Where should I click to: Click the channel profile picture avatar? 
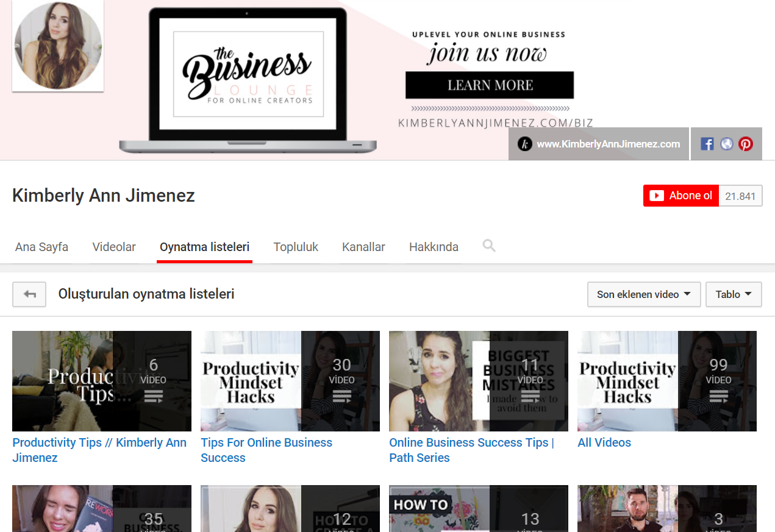58,46
